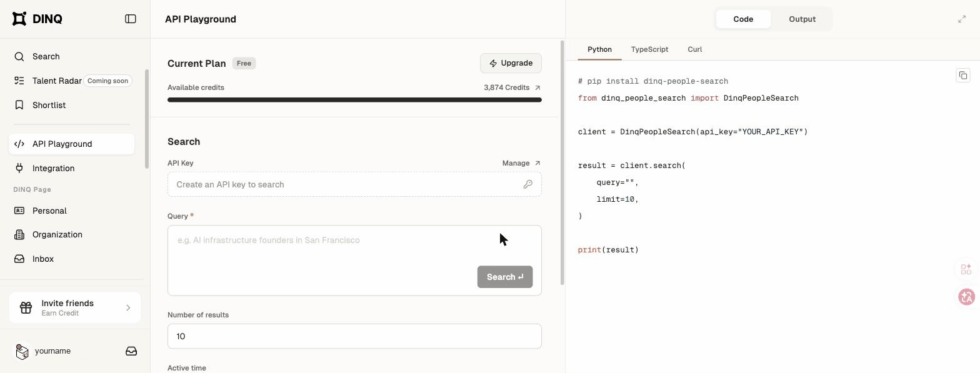Click the Inbox tray icon in sidebar

click(x=19, y=259)
